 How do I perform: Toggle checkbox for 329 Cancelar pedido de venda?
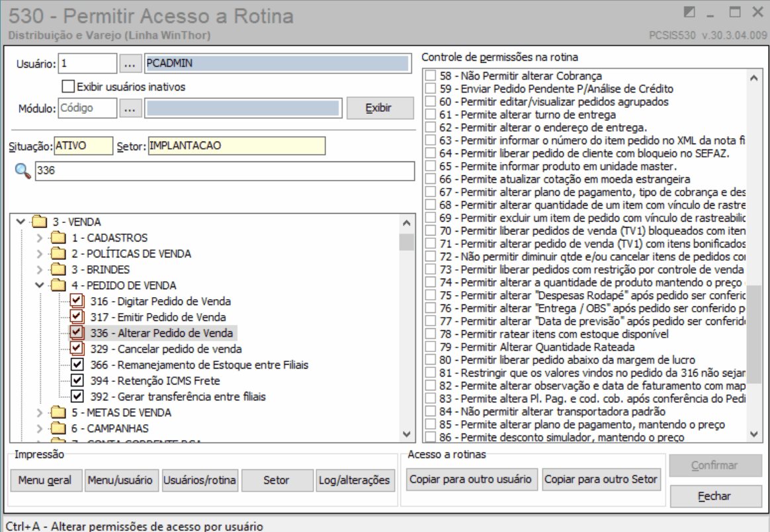(77, 348)
